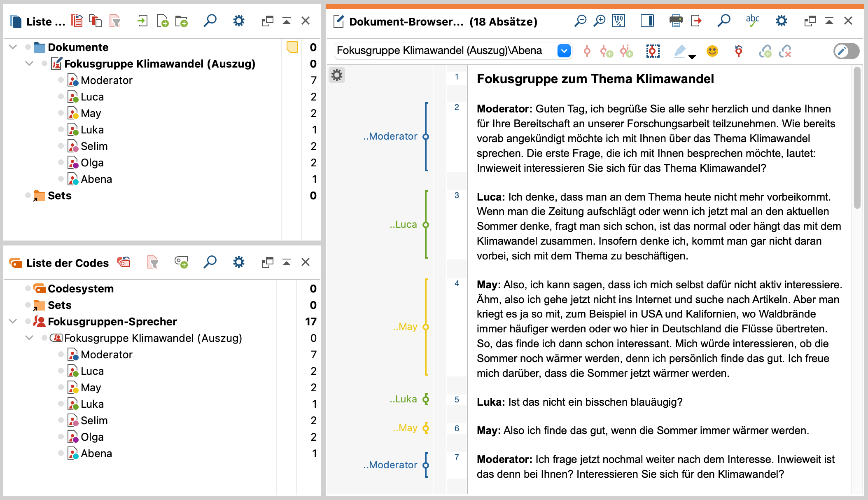Run the abc spell check
This screenshot has width=868, height=500.
coord(753,21)
